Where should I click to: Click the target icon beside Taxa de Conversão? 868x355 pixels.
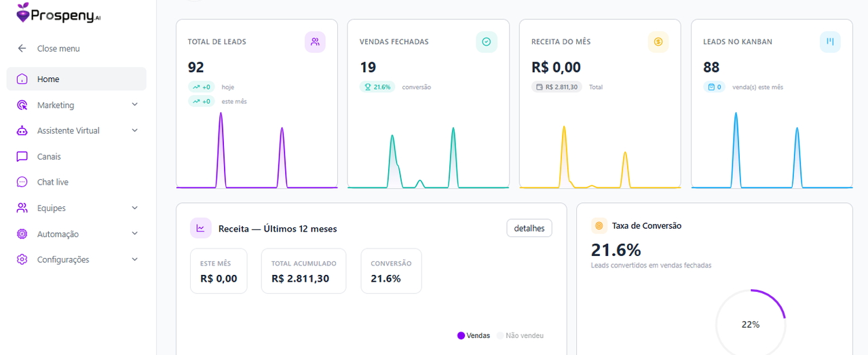coord(599,225)
